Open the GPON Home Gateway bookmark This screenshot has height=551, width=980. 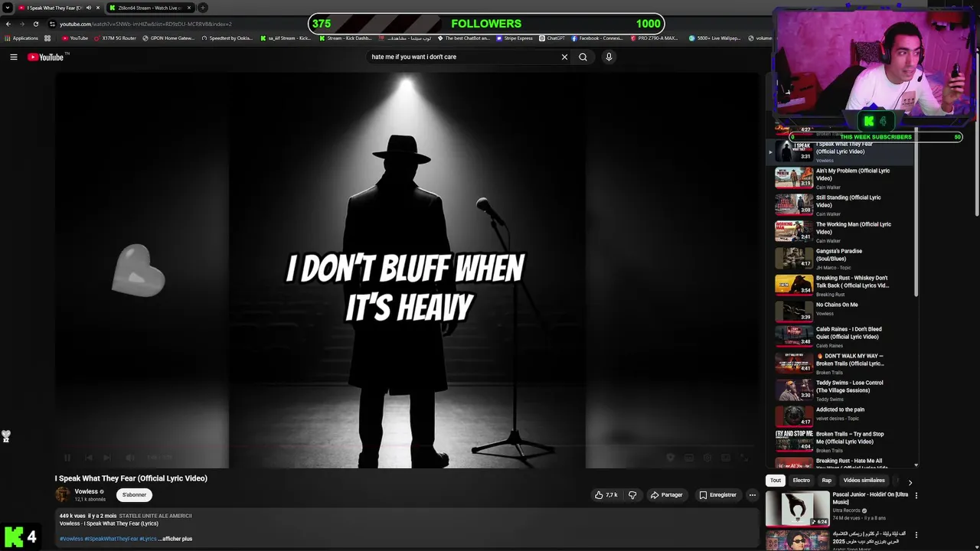[x=168, y=38]
